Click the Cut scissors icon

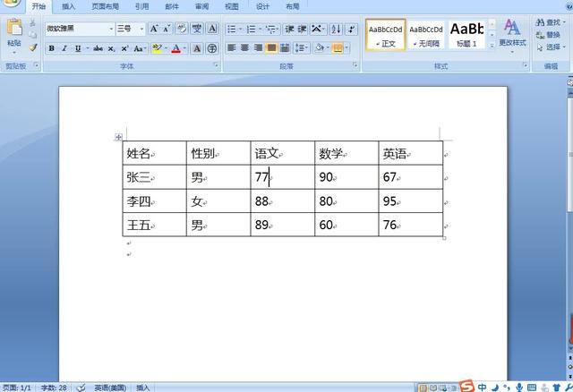[32, 22]
